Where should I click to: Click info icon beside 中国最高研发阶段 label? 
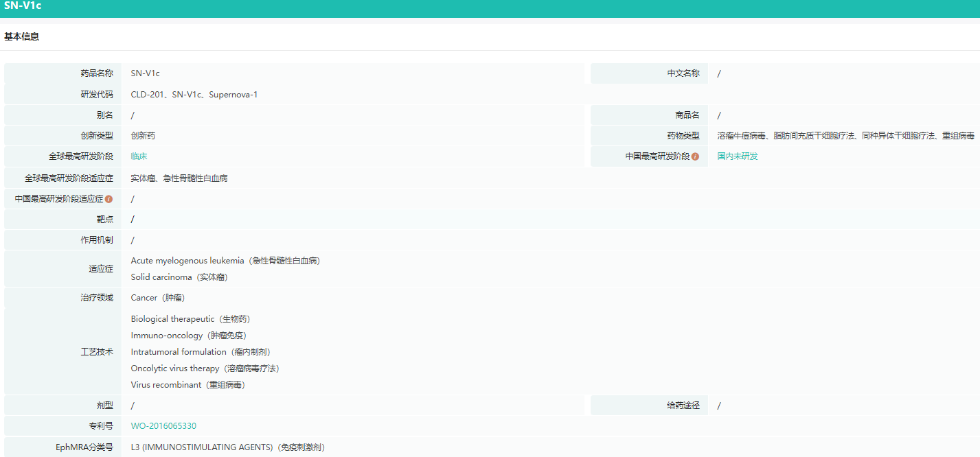tap(695, 156)
